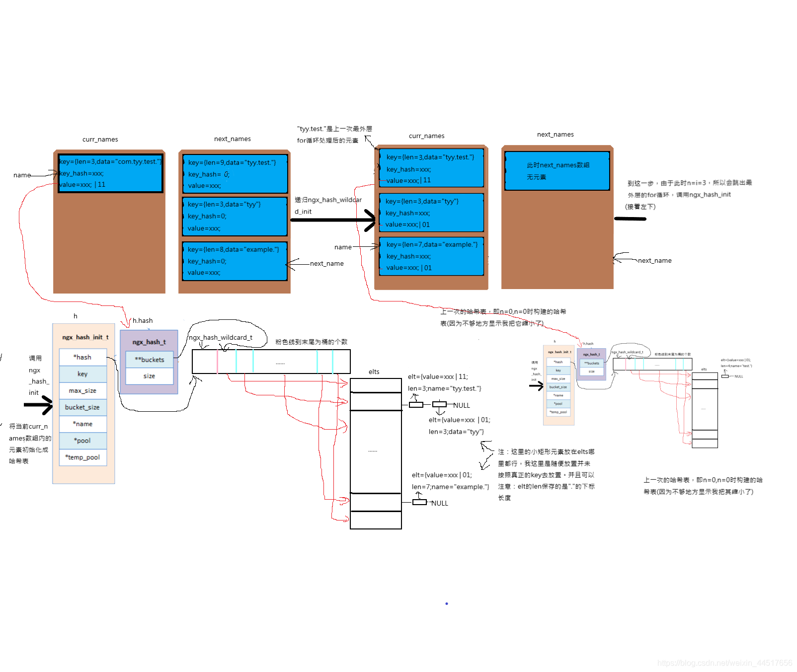This screenshot has width=797, height=672.
Task: Click the 递归ngx_hash_wildcard_init caption
Action: (328, 206)
